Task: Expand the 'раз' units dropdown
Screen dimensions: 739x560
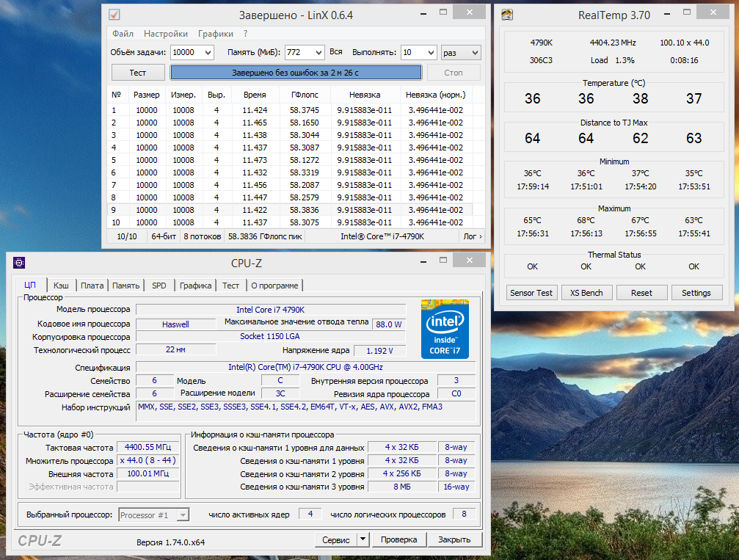Action: [x=473, y=53]
